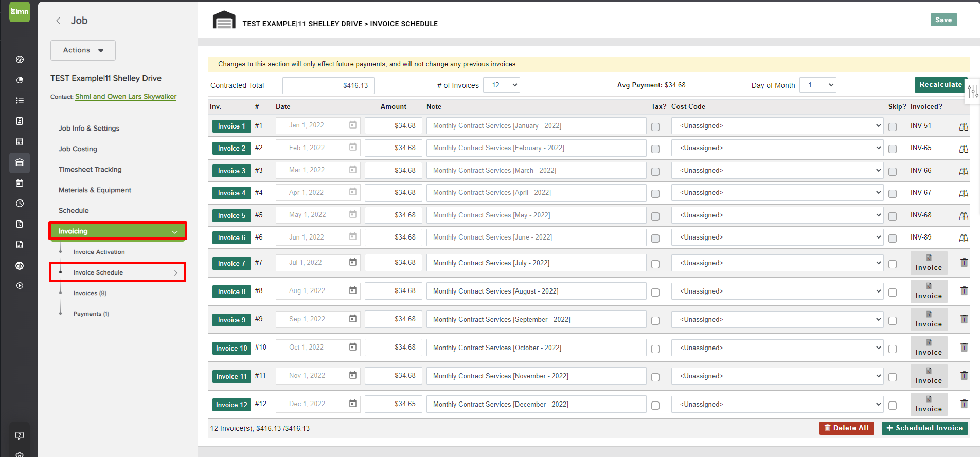Open the Cost Code dropdown for November
980x457 pixels.
coord(777,376)
